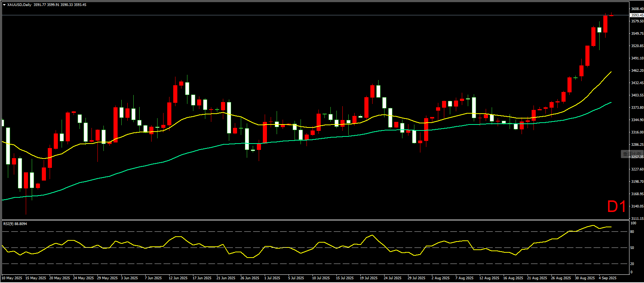Click the 垂直比例 vertical scale tooltip
644x283 pixels.
click(632, 154)
